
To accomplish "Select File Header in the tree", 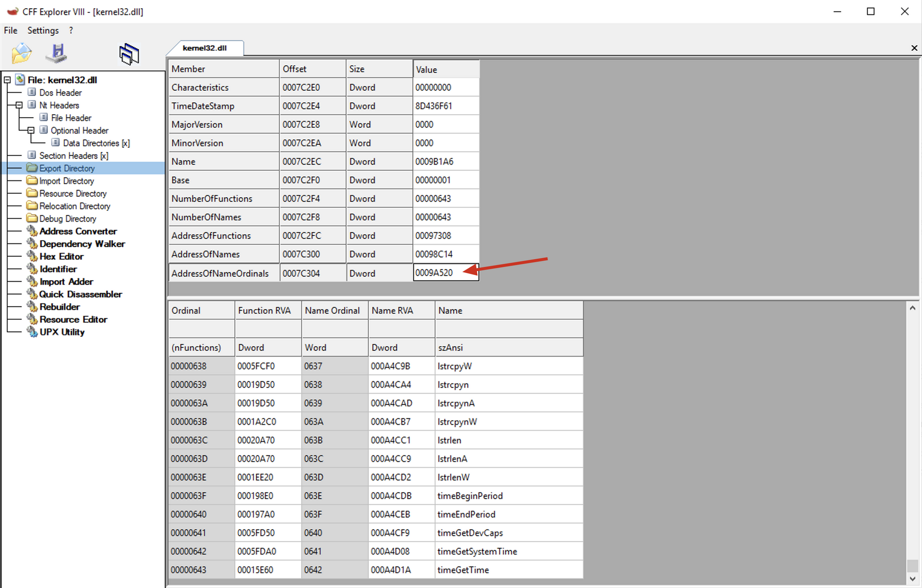I will (71, 118).
